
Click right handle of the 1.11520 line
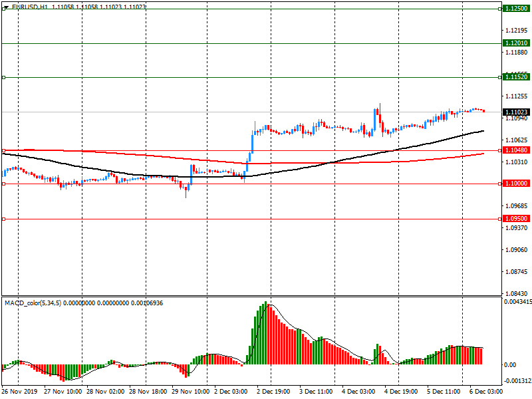pyautogui.click(x=500, y=78)
